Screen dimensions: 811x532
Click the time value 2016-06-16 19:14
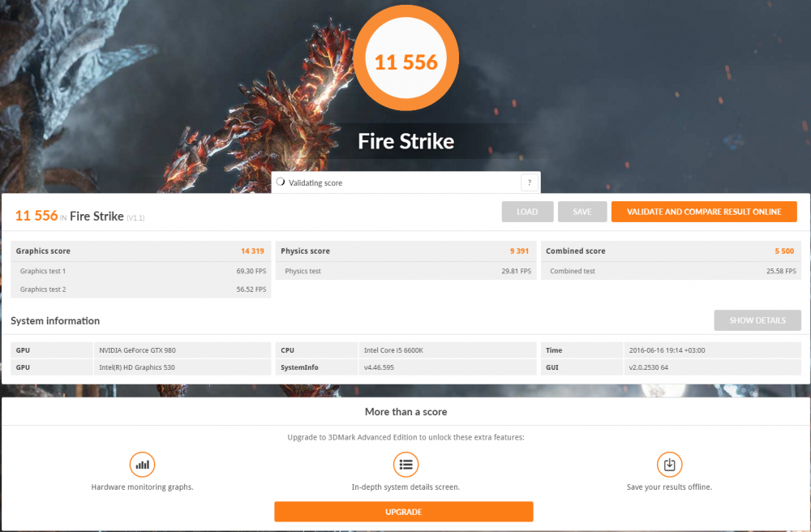click(x=667, y=350)
